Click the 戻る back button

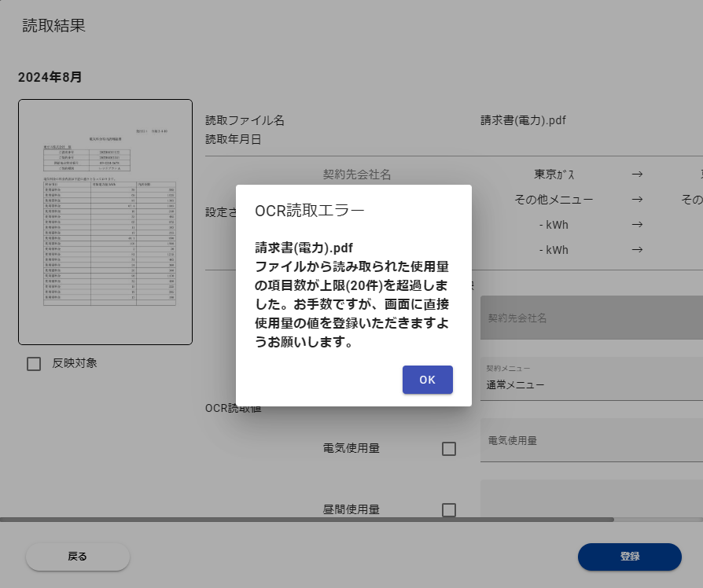tap(77, 557)
